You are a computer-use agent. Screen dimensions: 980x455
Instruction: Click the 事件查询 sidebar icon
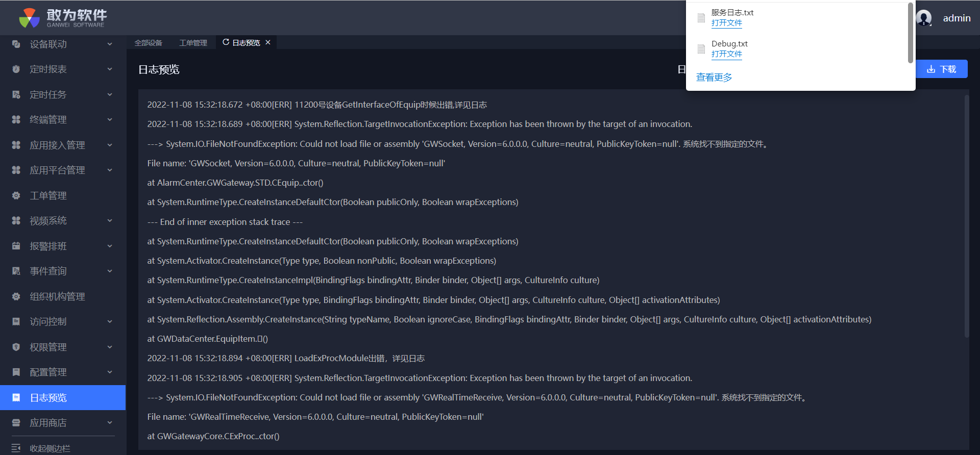click(16, 271)
